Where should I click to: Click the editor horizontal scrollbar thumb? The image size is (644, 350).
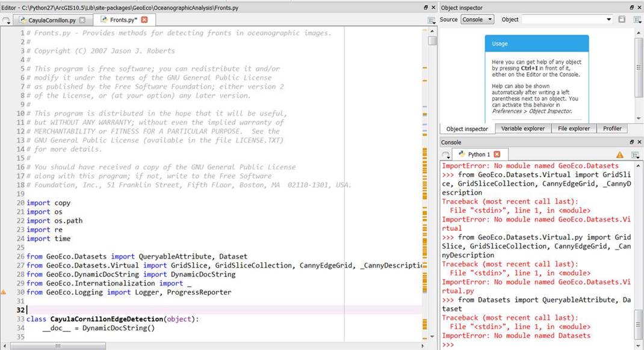pyautogui.click(x=58, y=346)
